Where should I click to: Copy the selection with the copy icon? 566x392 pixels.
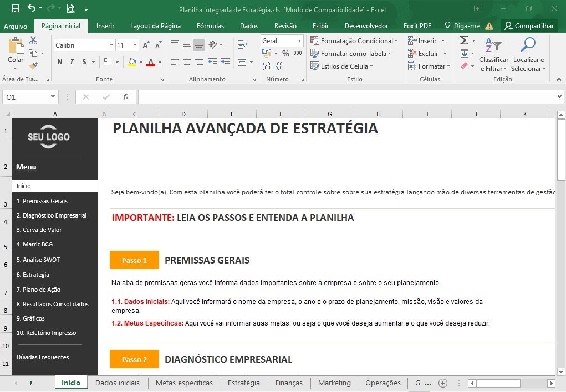[33, 53]
